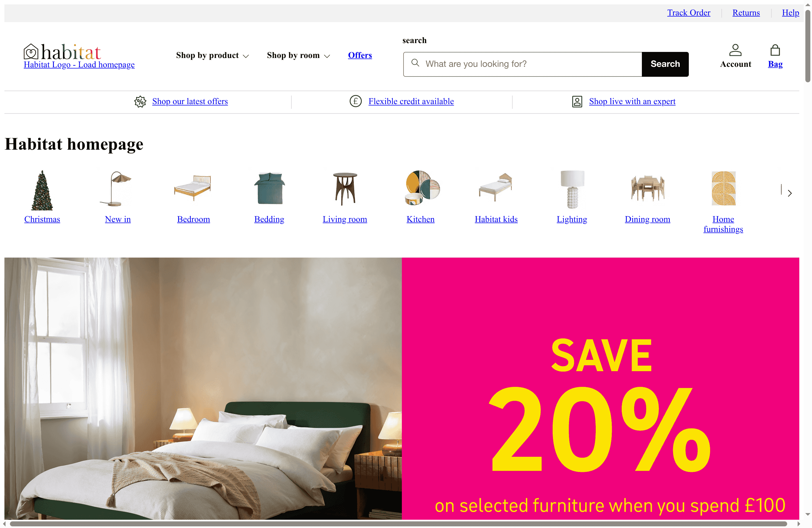Click the pound credit icon

pos(355,101)
